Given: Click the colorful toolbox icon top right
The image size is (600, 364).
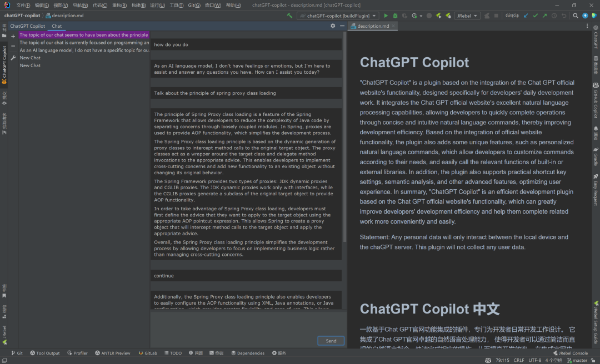Looking at the screenshot, I should tap(594, 16).
